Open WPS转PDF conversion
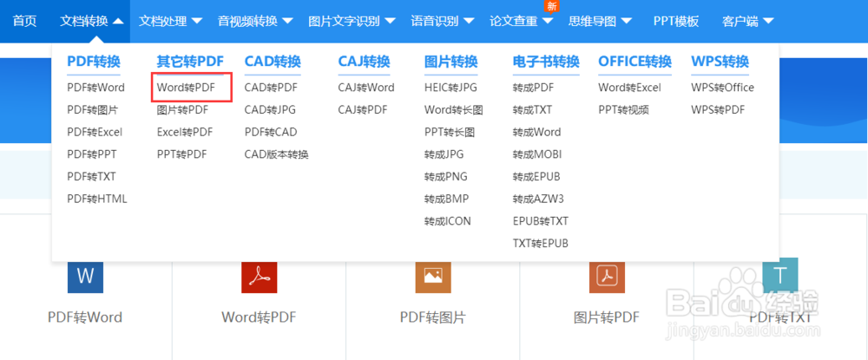The image size is (868, 360). [x=718, y=110]
